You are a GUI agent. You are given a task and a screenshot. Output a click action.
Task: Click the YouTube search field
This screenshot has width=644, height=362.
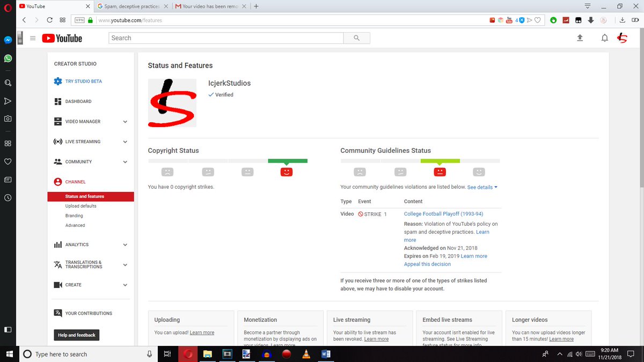pos(226,38)
